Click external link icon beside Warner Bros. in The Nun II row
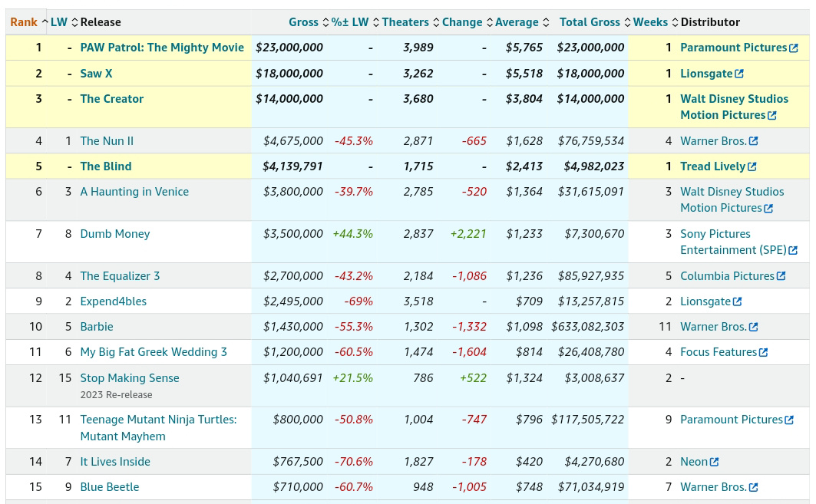This screenshot has width=816, height=504. coord(754,141)
